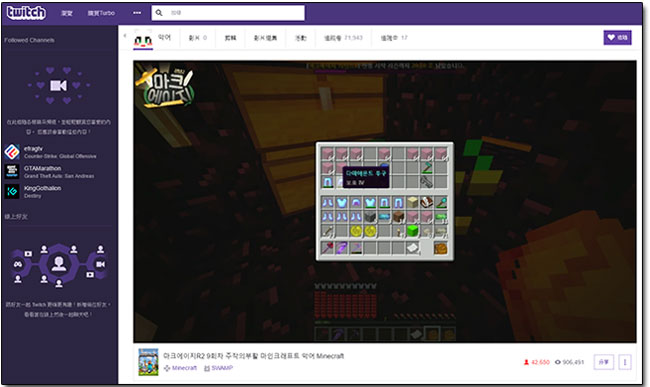Screen dimensions: 650x387
Task: Open the followers tab showing 71,943
Action: (x=343, y=38)
